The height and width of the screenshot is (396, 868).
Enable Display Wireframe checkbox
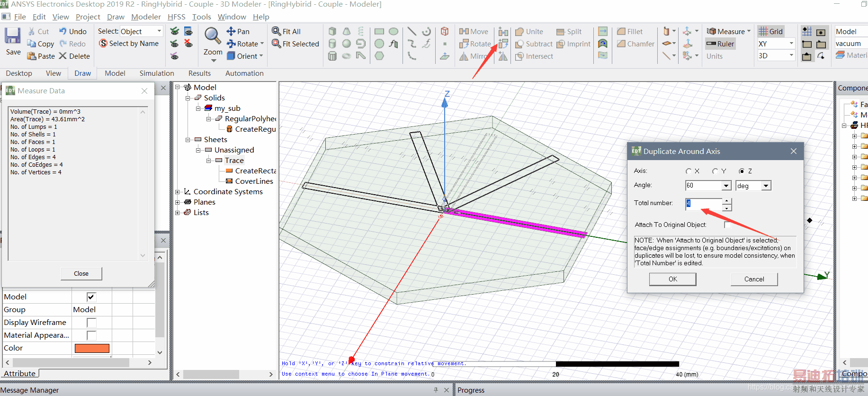click(91, 323)
